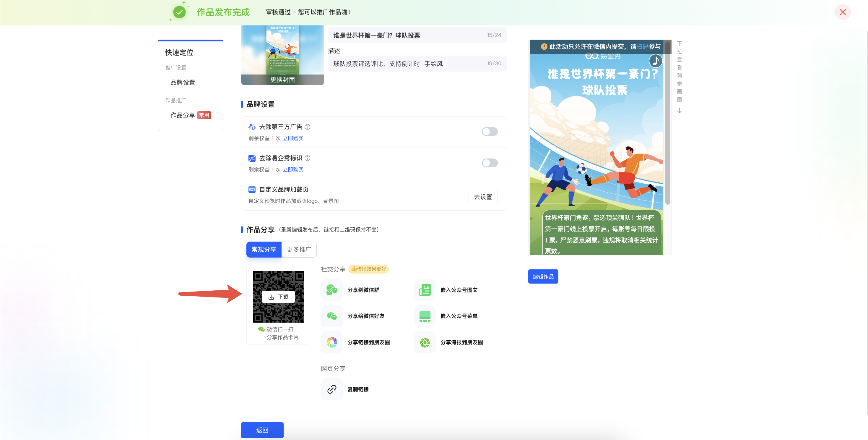Click the 常用 red badge

204,115
